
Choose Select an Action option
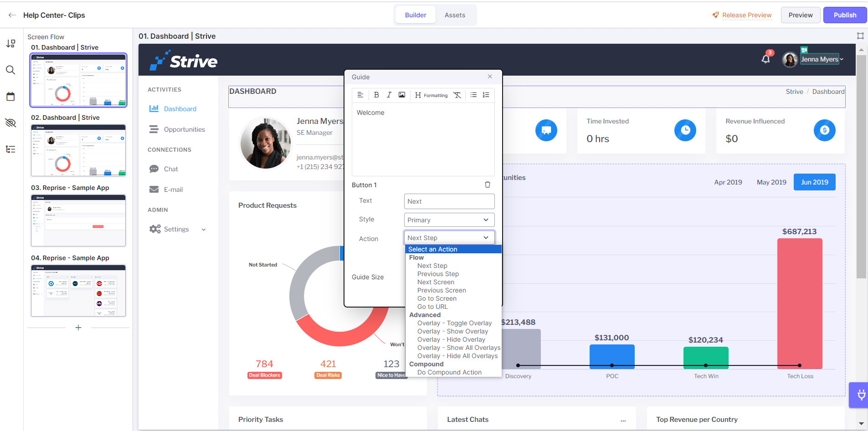pyautogui.click(x=453, y=249)
